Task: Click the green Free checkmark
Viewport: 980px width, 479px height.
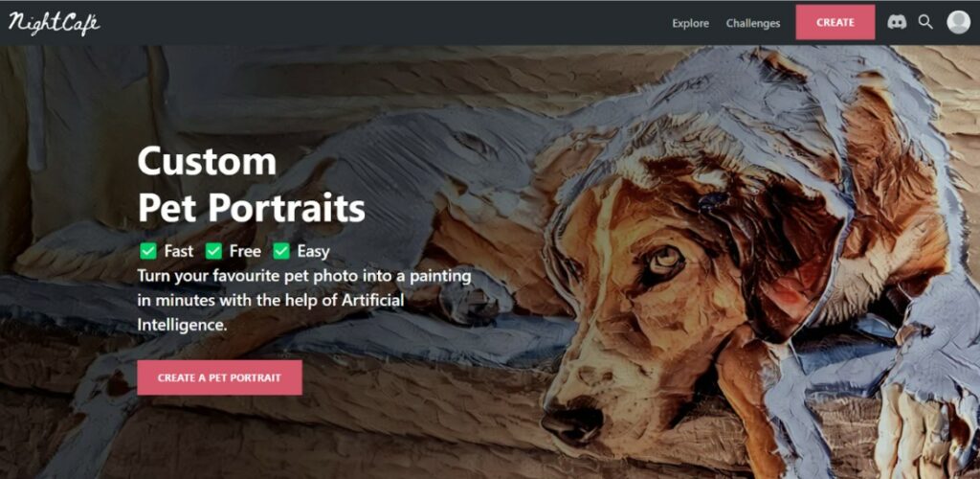Action: 213,251
